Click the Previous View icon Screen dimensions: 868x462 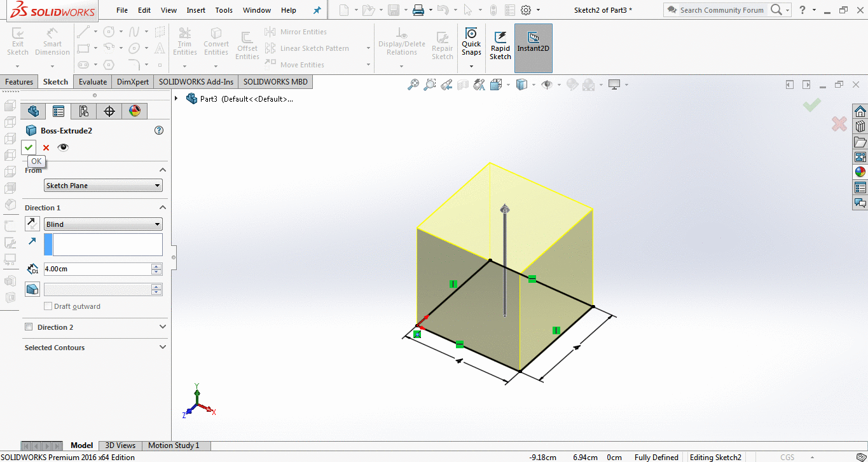446,85
